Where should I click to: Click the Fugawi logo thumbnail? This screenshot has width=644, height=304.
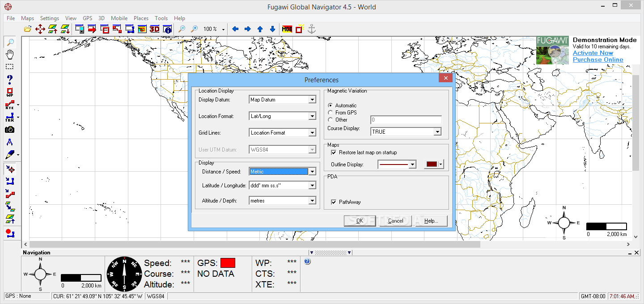(552, 50)
